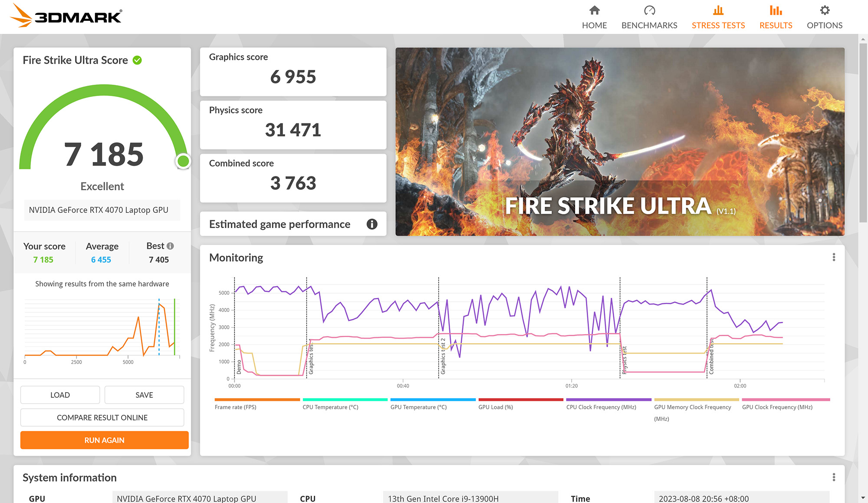The height and width of the screenshot is (503, 868).
Task: Click the SAVE button
Action: point(144,395)
